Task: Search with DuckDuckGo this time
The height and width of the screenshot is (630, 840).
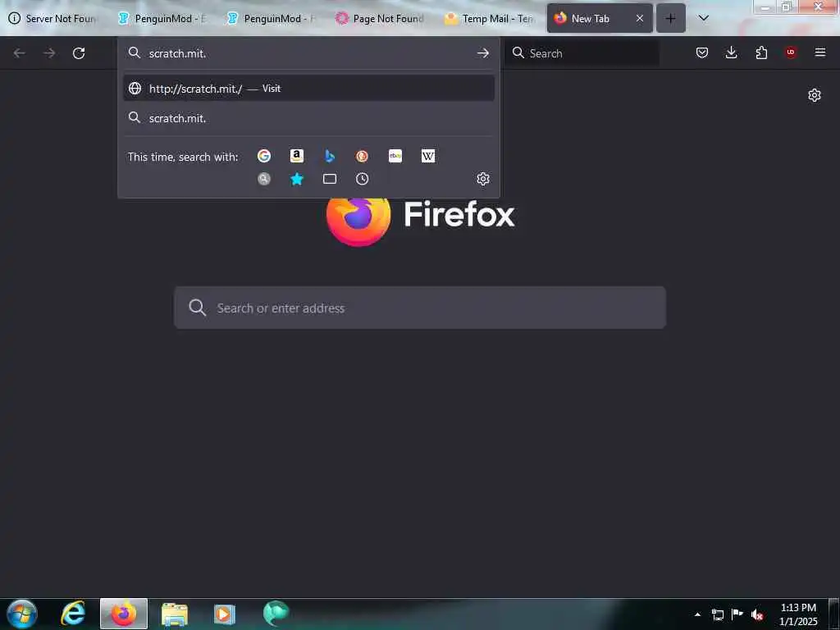Action: click(362, 156)
